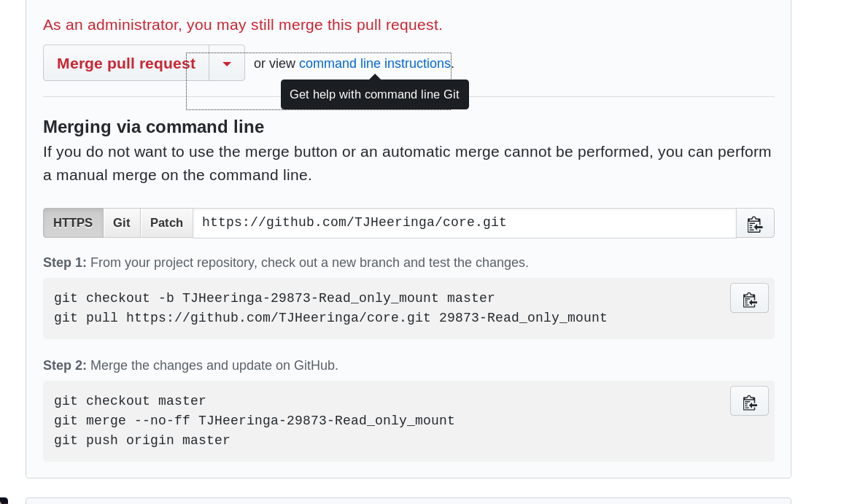Click the 'git pull' command line in Step 1
The width and height of the screenshot is (860, 504).
click(x=330, y=318)
